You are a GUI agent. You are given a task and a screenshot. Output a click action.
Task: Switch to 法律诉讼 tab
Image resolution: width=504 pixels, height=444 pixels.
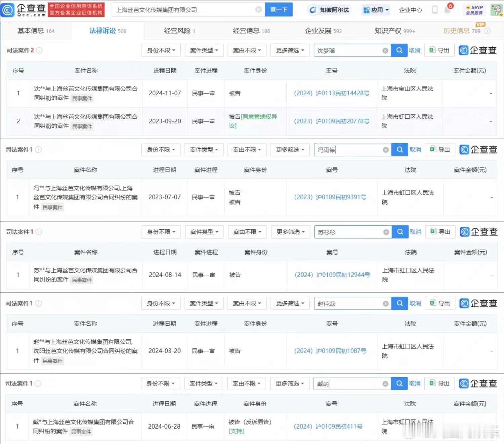coord(108,31)
